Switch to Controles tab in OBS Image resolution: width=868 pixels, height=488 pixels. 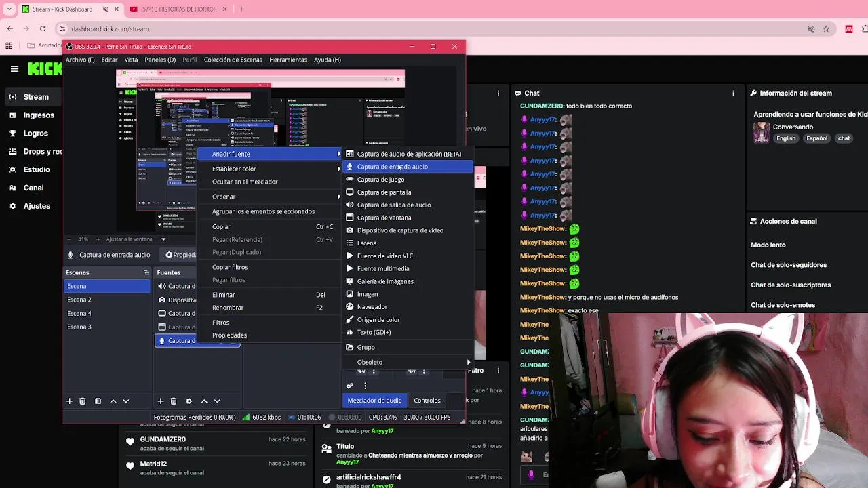tap(427, 400)
